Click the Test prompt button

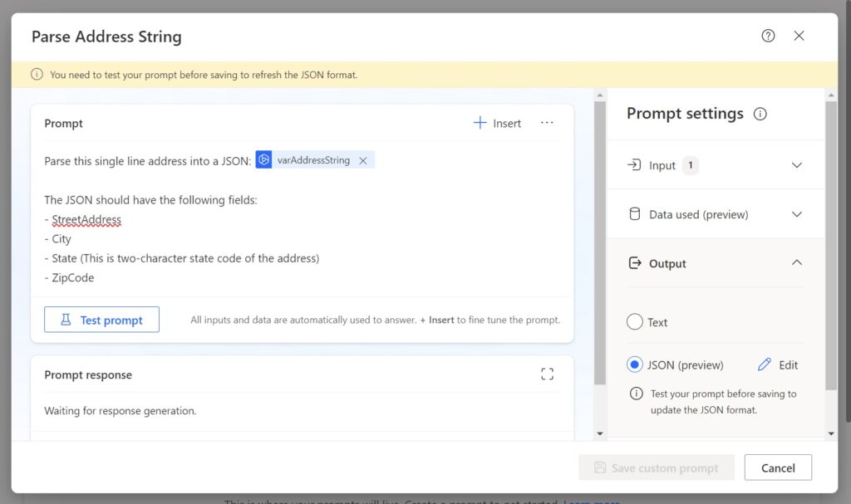(101, 320)
